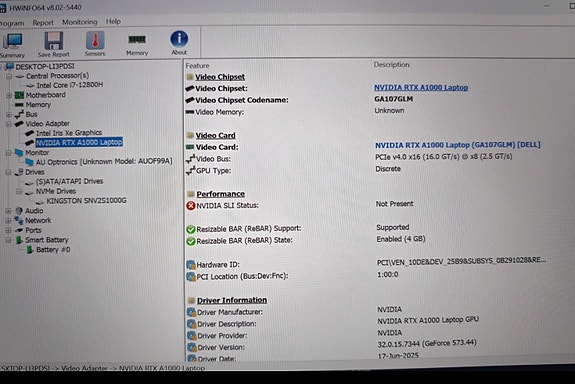Screen dimensions: 575x384
Task: Select PCIe v4.0 x16 bus value
Action: [x=444, y=157]
